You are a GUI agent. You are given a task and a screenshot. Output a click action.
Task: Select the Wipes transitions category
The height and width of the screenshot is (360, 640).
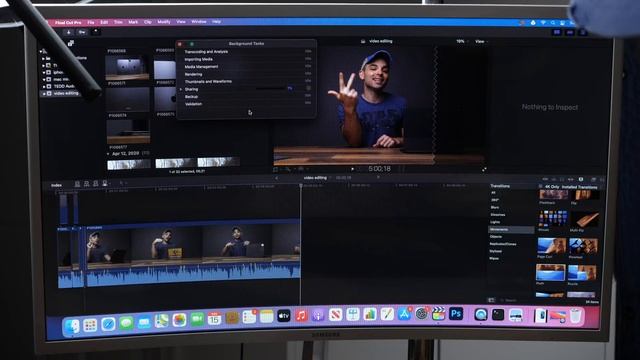[494, 258]
